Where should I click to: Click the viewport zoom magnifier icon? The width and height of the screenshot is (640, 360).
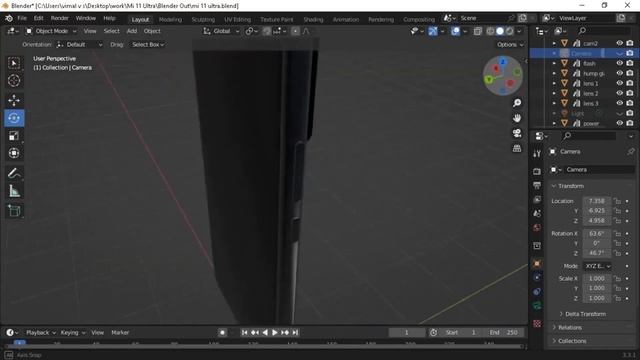pos(517,103)
